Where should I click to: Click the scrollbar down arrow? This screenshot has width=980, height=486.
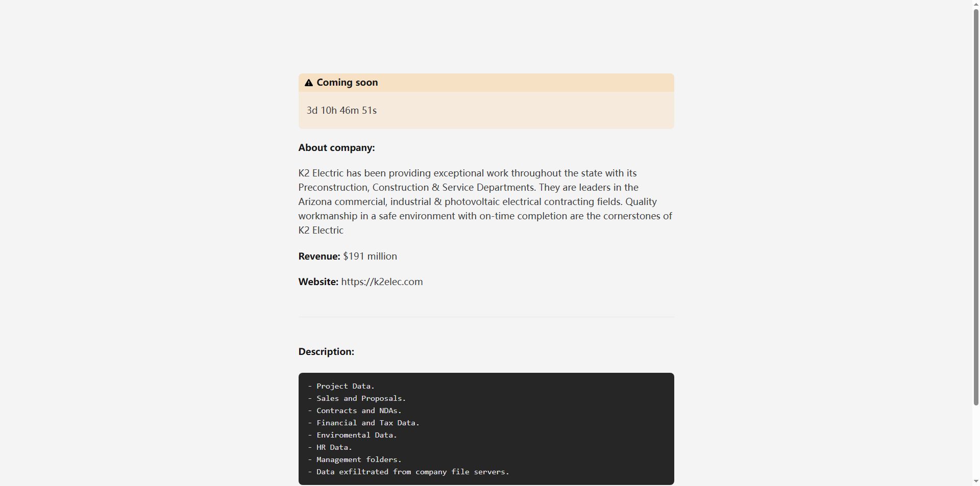point(976,481)
